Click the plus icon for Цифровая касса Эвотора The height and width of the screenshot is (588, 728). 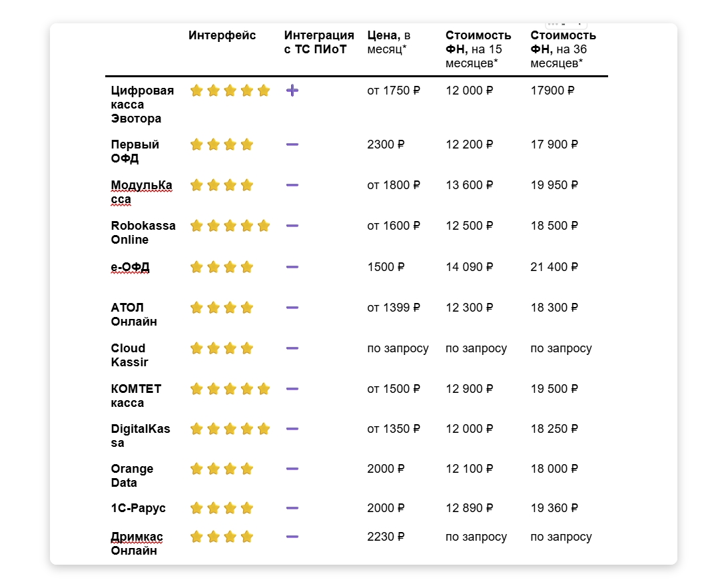292,91
